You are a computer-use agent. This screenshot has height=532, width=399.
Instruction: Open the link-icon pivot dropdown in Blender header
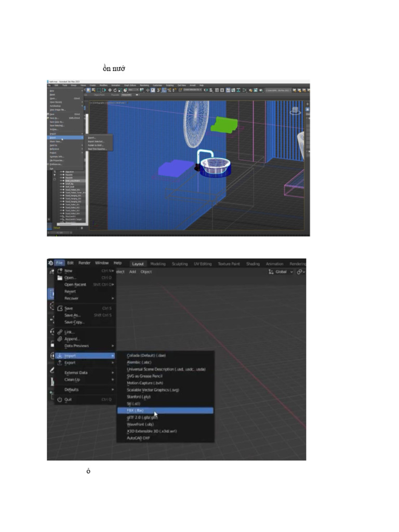(301, 272)
